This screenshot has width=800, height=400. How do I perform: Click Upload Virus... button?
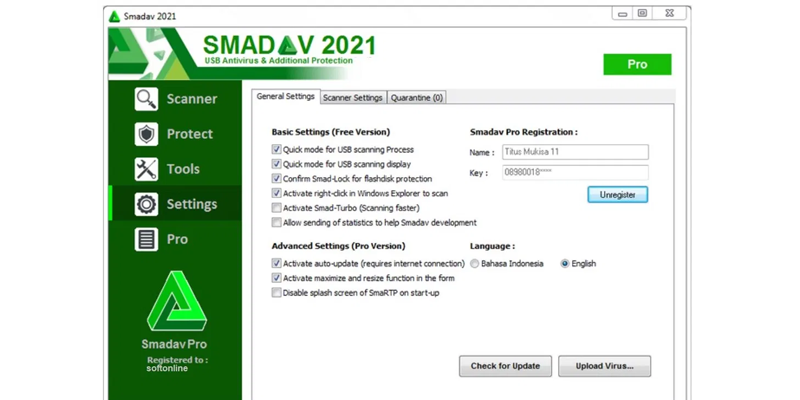(x=605, y=366)
